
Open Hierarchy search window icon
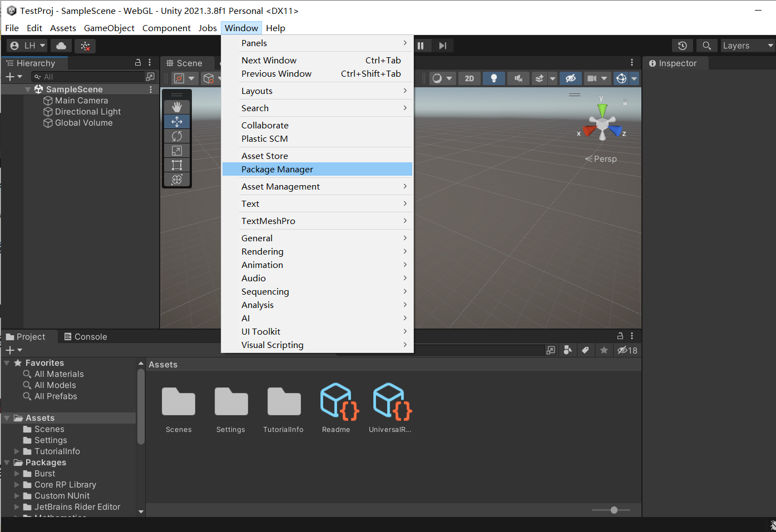150,77
